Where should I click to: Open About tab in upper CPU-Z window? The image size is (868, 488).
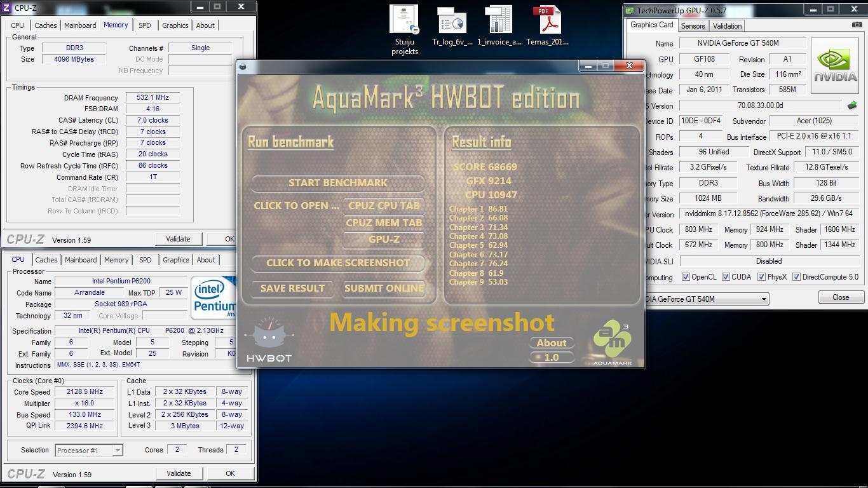(205, 25)
